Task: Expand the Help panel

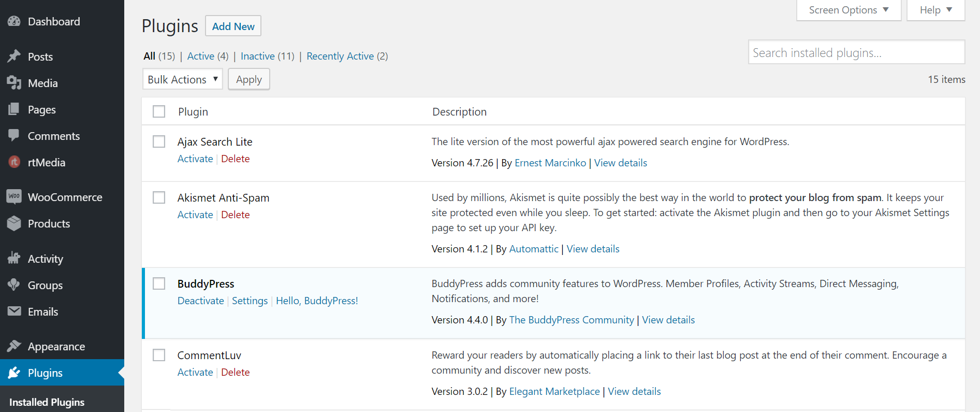Action: coord(936,10)
